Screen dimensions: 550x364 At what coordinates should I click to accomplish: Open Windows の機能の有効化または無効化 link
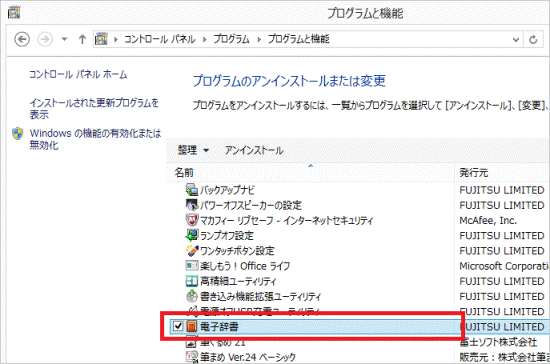[x=95, y=139]
